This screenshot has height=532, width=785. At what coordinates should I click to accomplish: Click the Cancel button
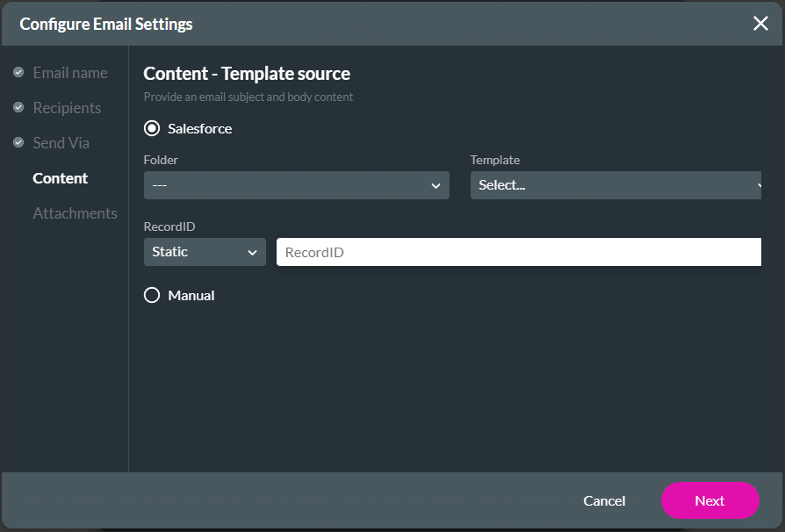(604, 500)
